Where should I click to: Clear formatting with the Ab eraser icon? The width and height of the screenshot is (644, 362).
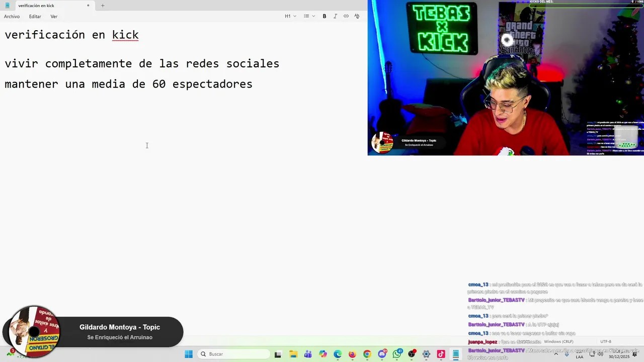(x=357, y=16)
